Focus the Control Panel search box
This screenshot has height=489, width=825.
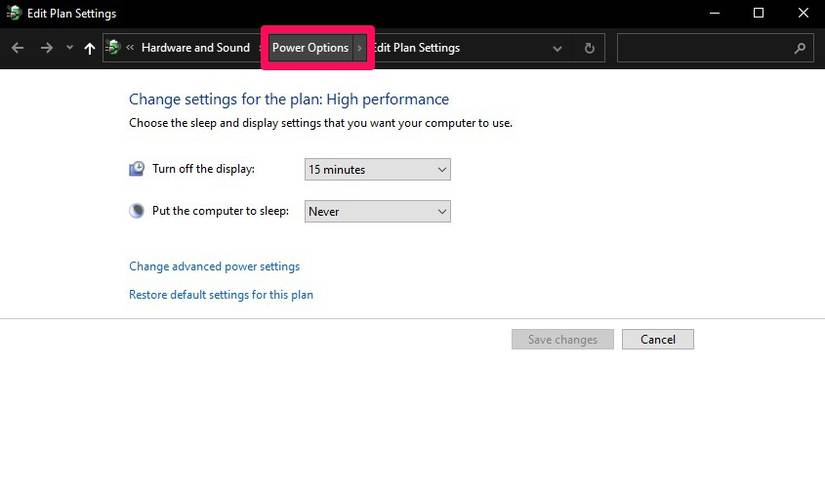715,48
